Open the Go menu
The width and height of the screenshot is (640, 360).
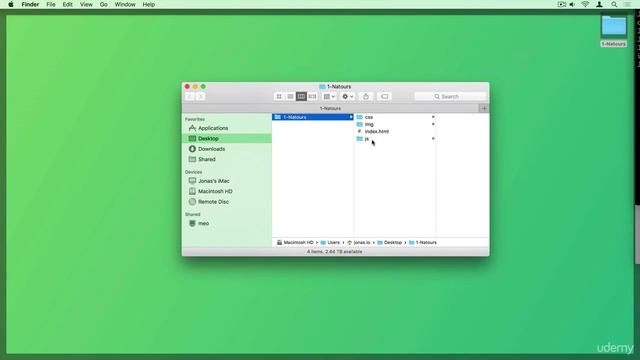pos(104,4)
